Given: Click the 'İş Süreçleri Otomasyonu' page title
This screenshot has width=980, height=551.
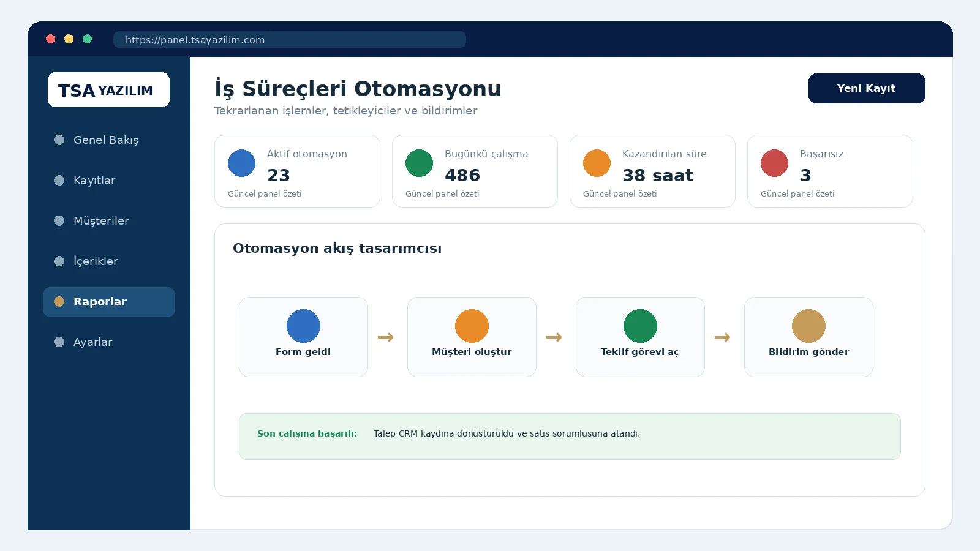Looking at the screenshot, I should pyautogui.click(x=358, y=89).
